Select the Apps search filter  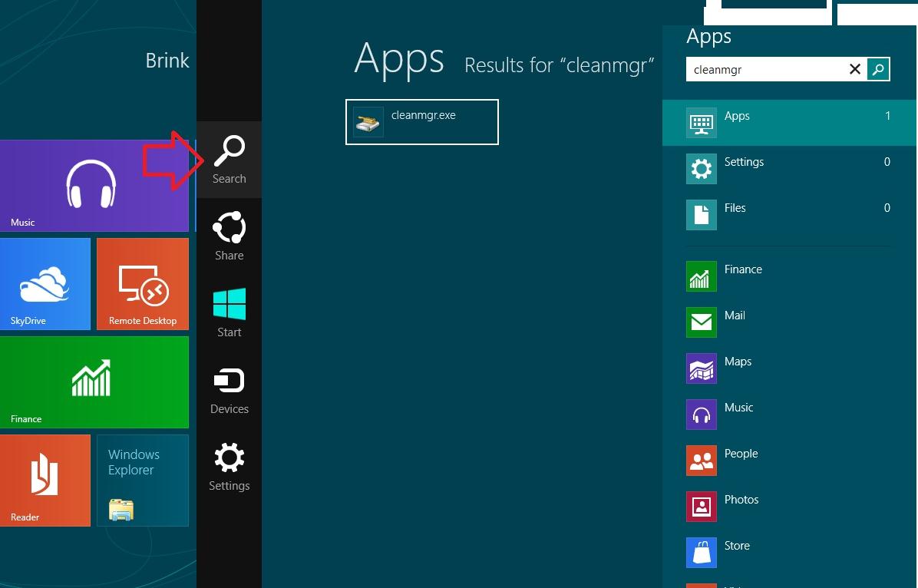(x=788, y=123)
